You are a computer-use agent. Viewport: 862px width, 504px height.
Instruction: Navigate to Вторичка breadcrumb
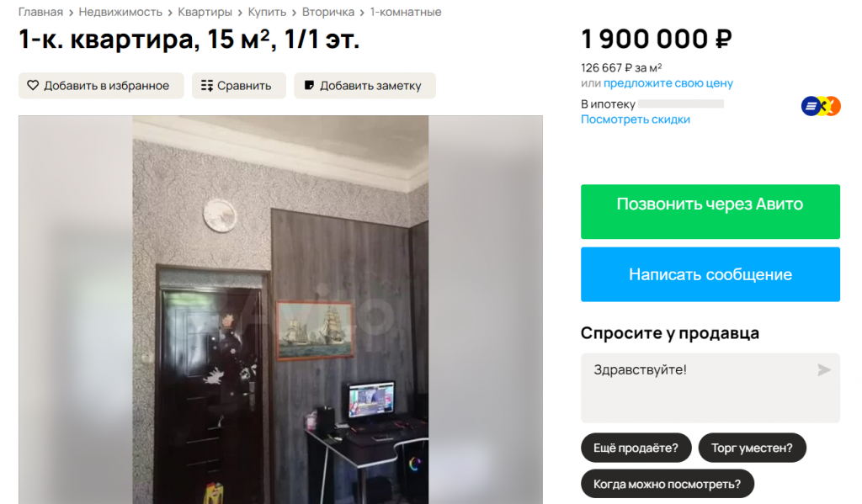328,12
